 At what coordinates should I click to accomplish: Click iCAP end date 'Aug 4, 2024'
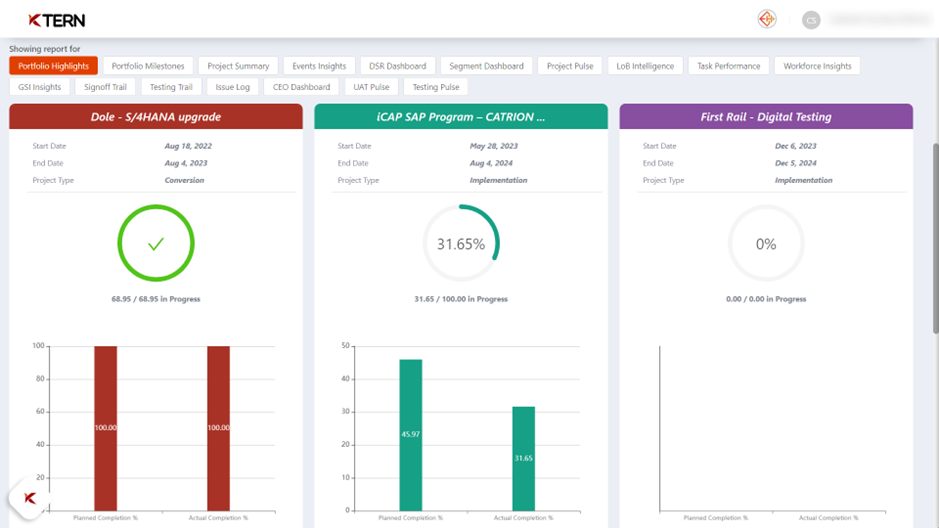click(x=491, y=163)
